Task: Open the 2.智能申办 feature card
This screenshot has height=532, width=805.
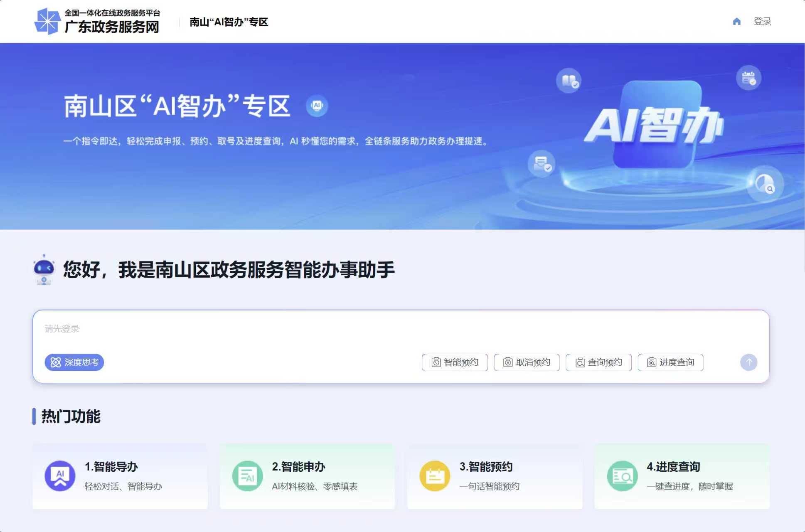Action: pos(307,476)
